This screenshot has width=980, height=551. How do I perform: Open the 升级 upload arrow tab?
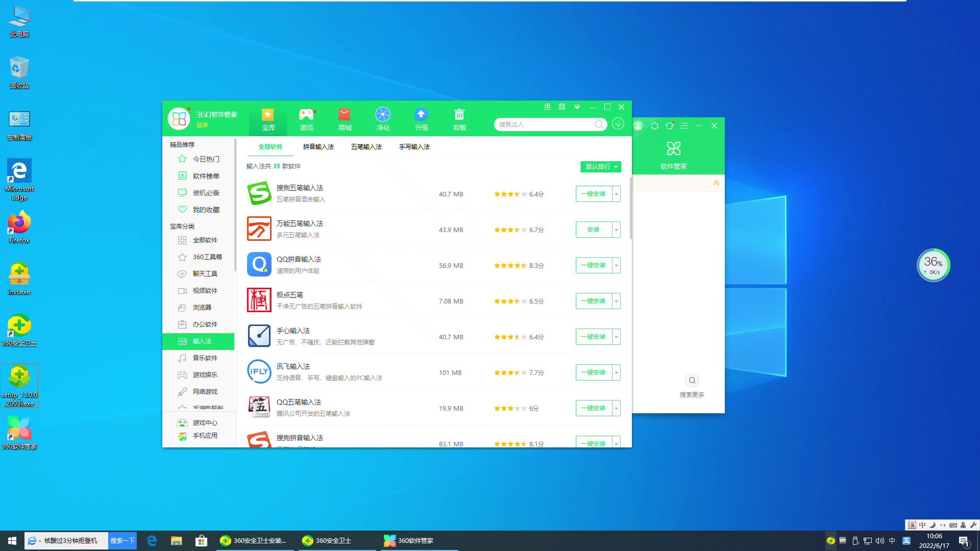pos(421,119)
